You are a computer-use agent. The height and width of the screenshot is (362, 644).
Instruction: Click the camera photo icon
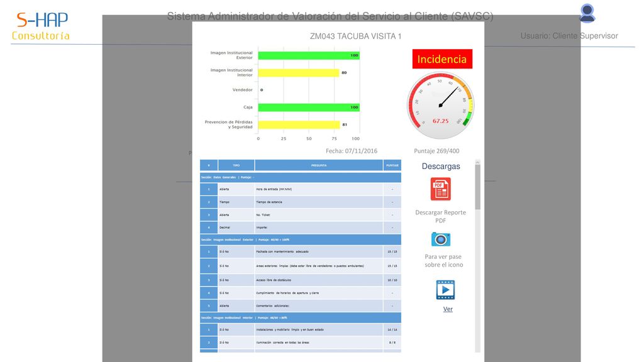coord(441,239)
